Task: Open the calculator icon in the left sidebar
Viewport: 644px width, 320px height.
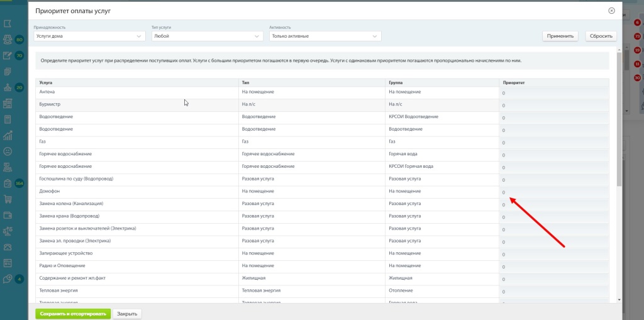Action: tap(7, 119)
